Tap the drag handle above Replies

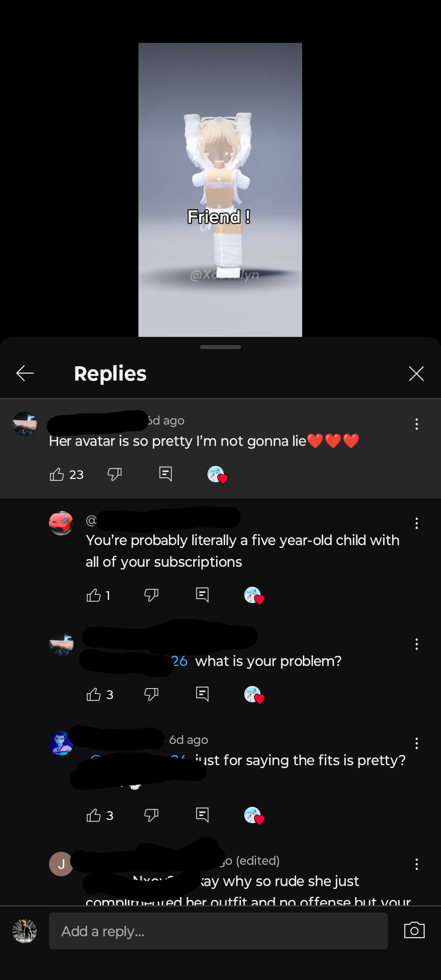click(220, 347)
